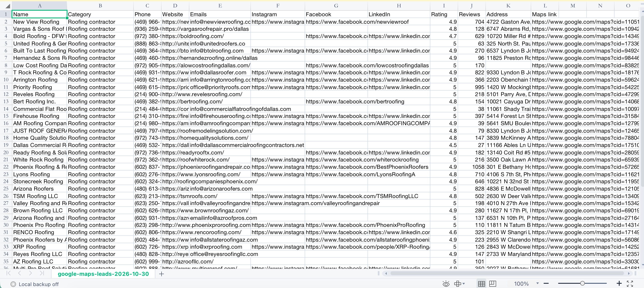Select the google-maps-leads-2026-10-30 sheet tab
Viewport: 644px width, 288px height.
coord(103,274)
